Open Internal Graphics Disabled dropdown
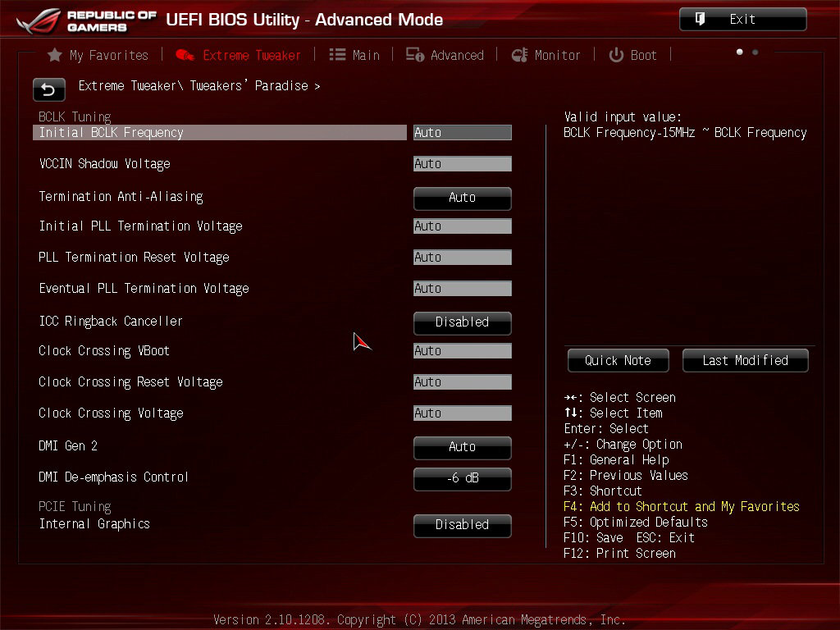The image size is (840, 630). coord(463,525)
